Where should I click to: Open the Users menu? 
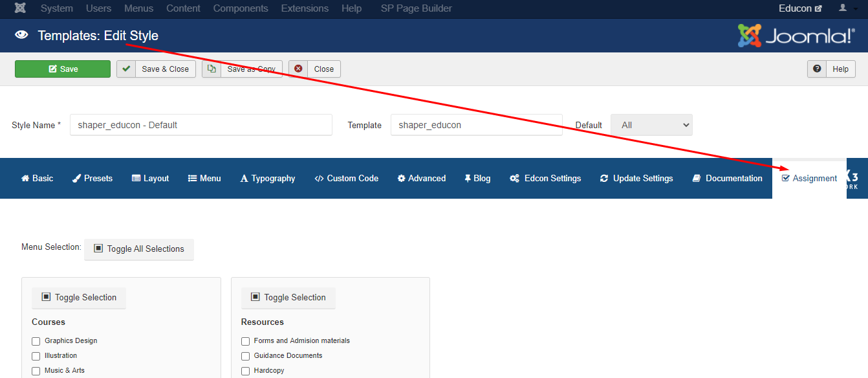coord(99,8)
